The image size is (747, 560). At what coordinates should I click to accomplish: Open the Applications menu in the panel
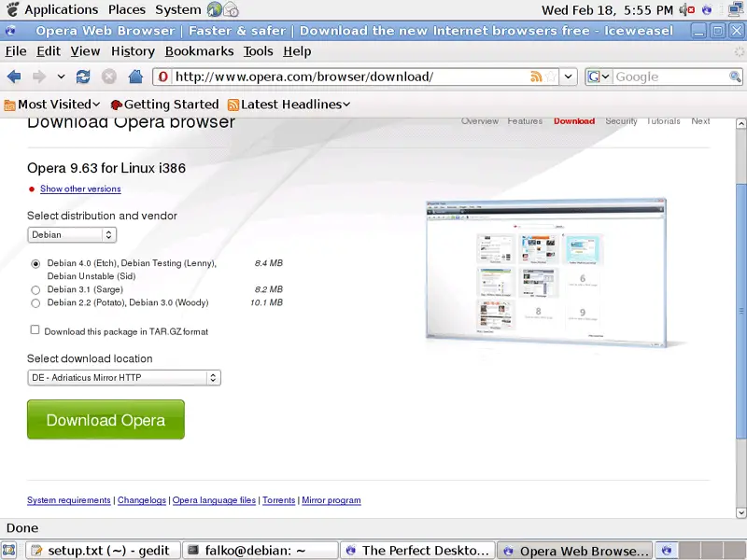pyautogui.click(x=62, y=9)
